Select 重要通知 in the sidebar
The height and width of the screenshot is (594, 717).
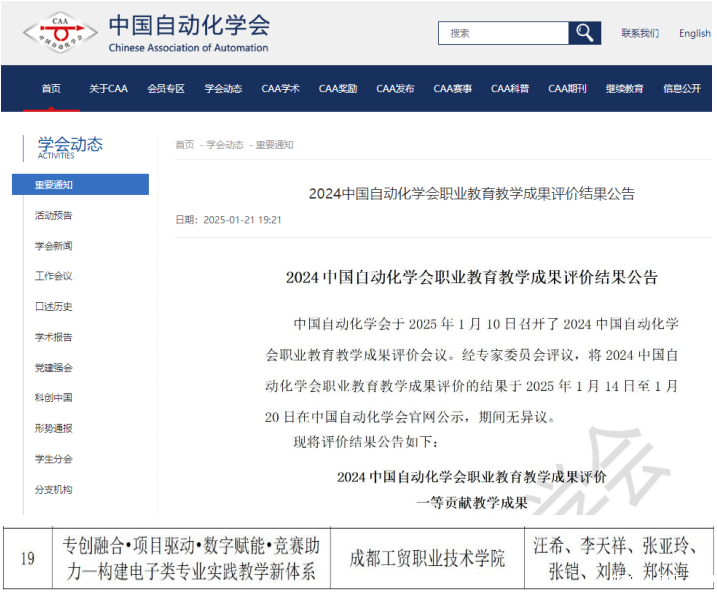pos(80,184)
